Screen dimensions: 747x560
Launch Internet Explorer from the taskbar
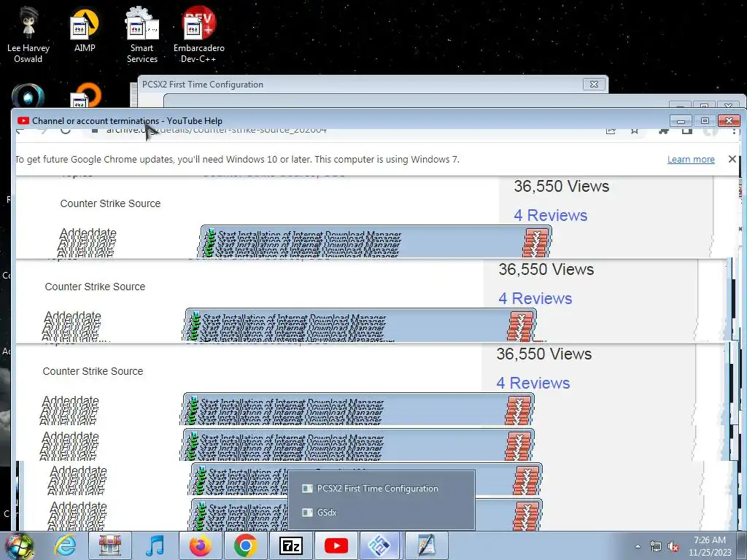64,545
